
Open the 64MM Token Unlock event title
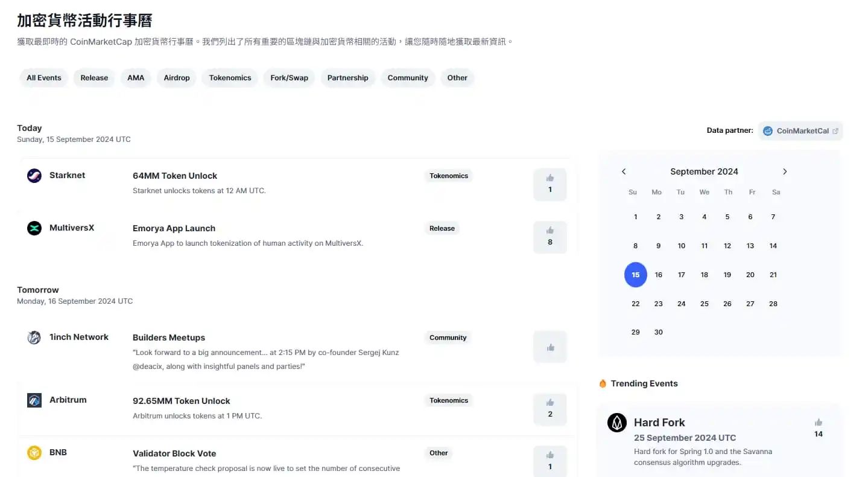pyautogui.click(x=175, y=176)
